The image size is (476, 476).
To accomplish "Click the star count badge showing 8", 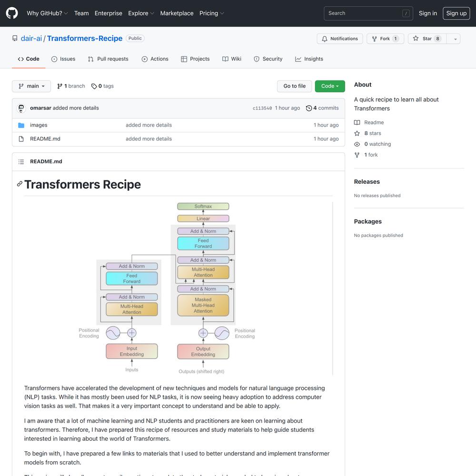I will (x=437, y=39).
